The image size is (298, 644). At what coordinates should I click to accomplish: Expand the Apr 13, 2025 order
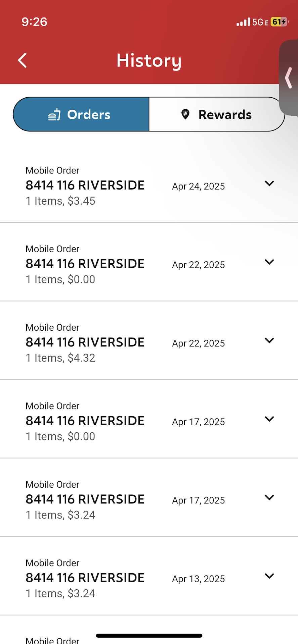click(269, 576)
